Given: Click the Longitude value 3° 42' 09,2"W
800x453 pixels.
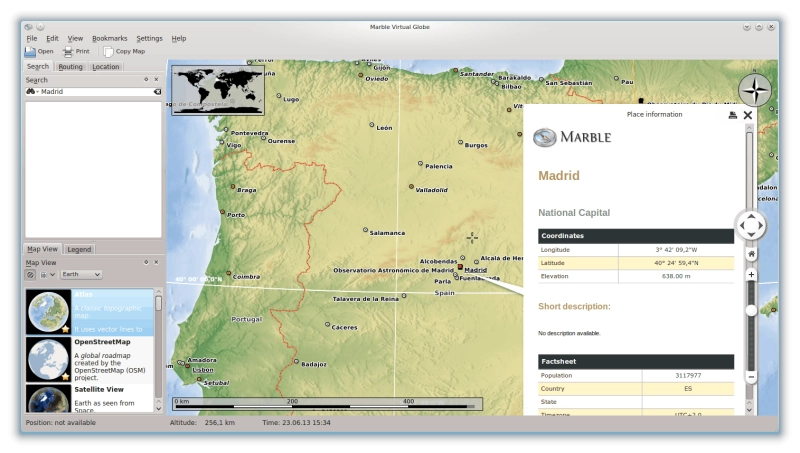Looking at the screenshot, I should [676, 250].
